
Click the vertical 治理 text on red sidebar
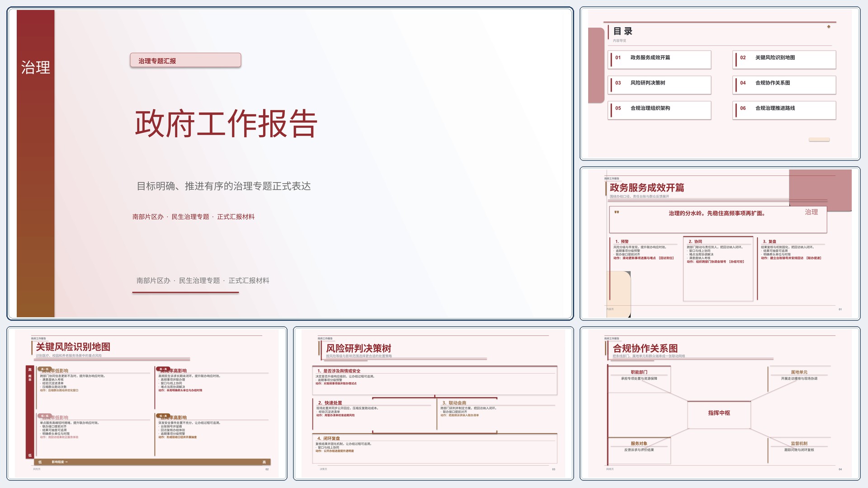coord(35,67)
